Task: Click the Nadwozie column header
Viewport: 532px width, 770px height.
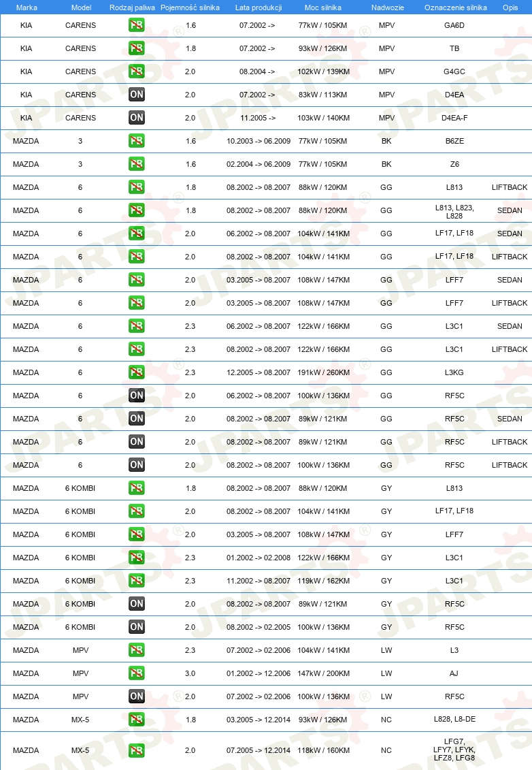Action: click(387, 7)
